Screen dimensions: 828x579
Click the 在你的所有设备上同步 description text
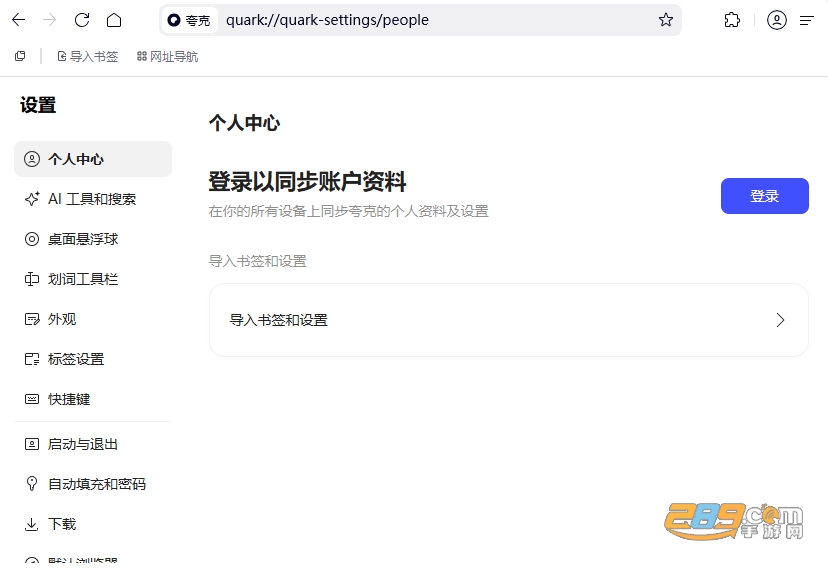tap(349, 211)
